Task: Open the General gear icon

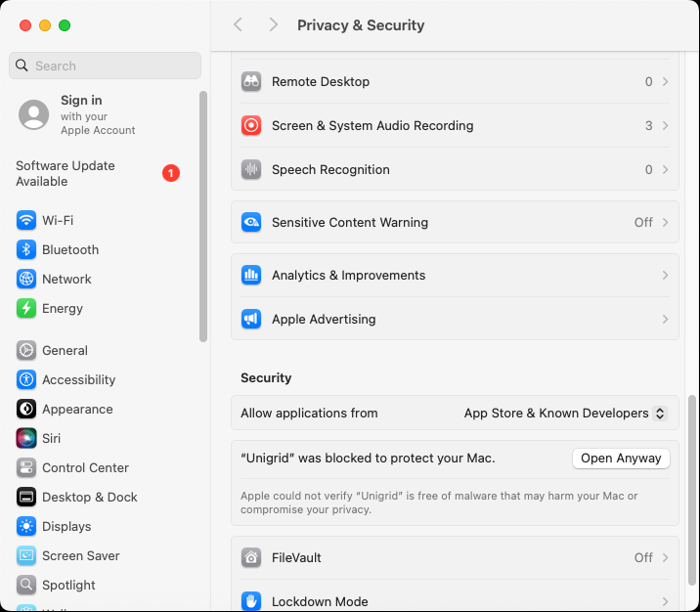Action: 26,350
